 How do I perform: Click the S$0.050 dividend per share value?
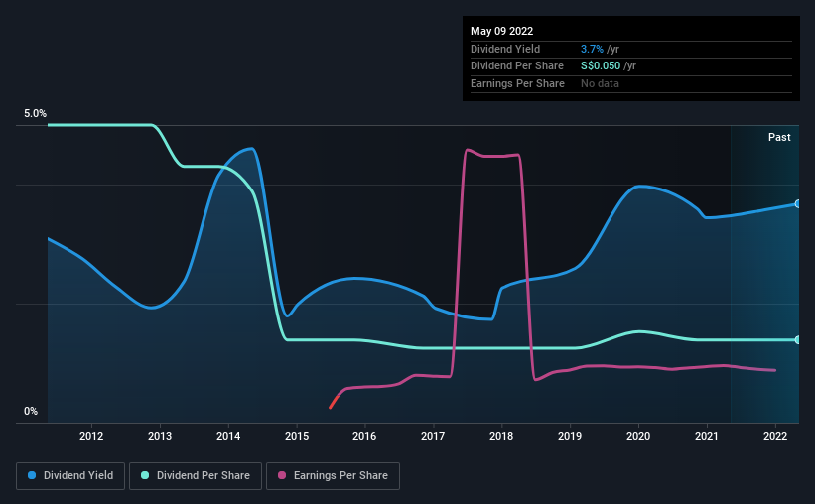pos(601,66)
